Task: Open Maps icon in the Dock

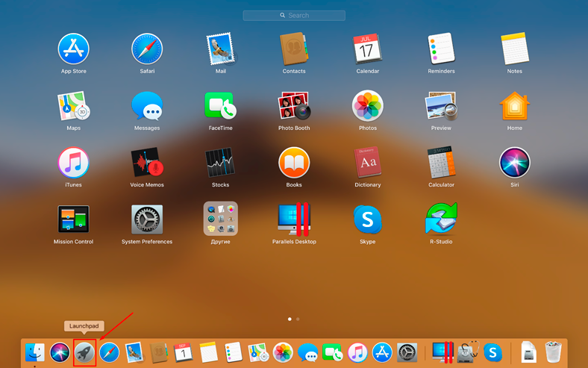Action: point(257,352)
